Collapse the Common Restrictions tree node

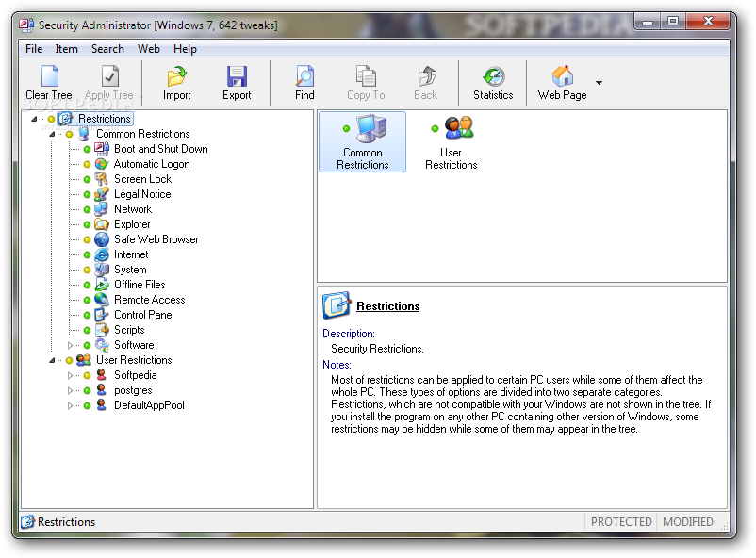pyautogui.click(x=52, y=134)
